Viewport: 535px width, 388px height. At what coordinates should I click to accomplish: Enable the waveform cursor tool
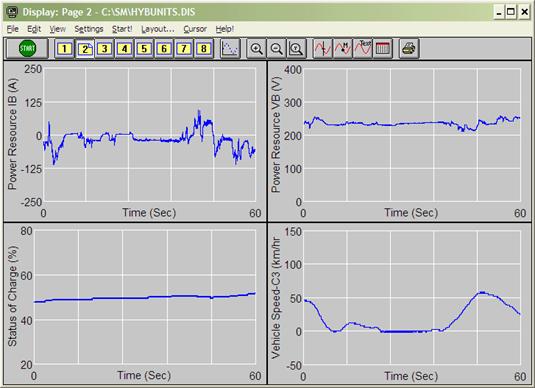point(322,49)
